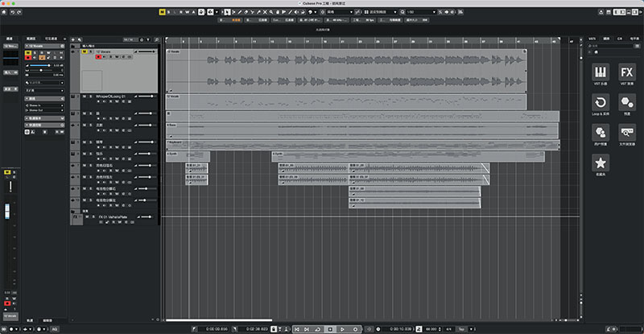Click the Tap tempo button in transport
Viewport: 644px width, 334px height.
[x=461, y=329]
